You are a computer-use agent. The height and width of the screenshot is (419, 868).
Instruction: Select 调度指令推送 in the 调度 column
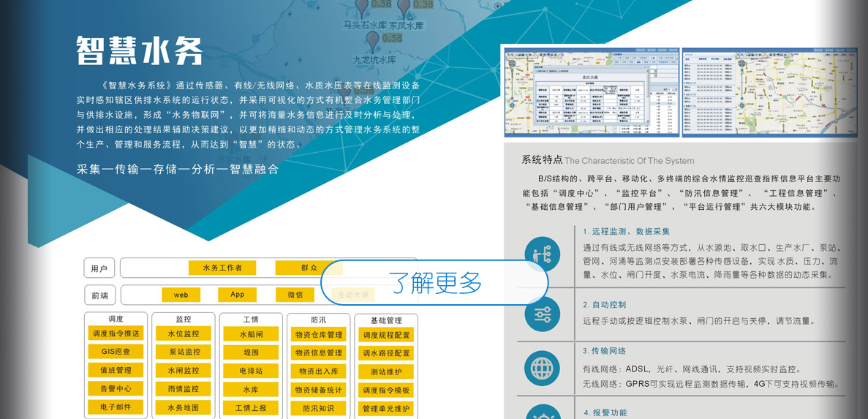pyautogui.click(x=116, y=333)
